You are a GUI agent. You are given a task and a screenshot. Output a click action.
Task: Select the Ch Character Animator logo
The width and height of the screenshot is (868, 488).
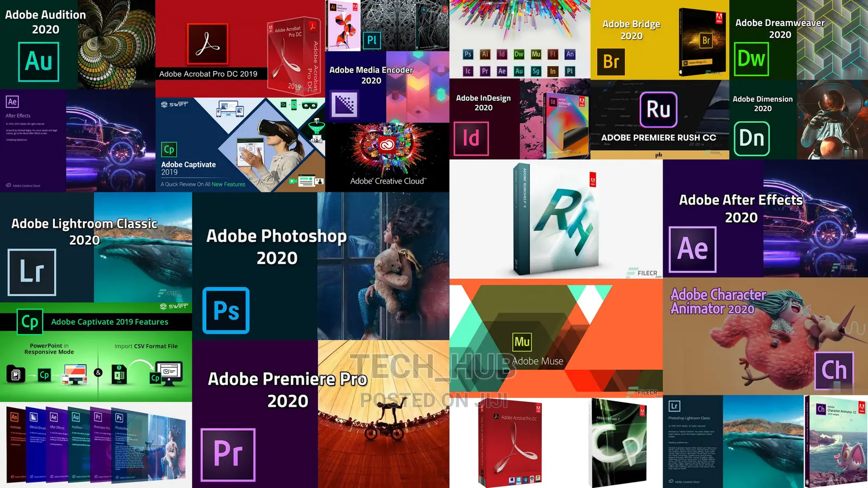[x=834, y=371]
